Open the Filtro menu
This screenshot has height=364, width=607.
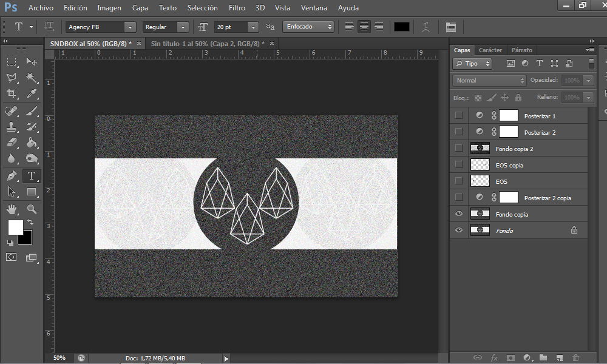(x=237, y=8)
